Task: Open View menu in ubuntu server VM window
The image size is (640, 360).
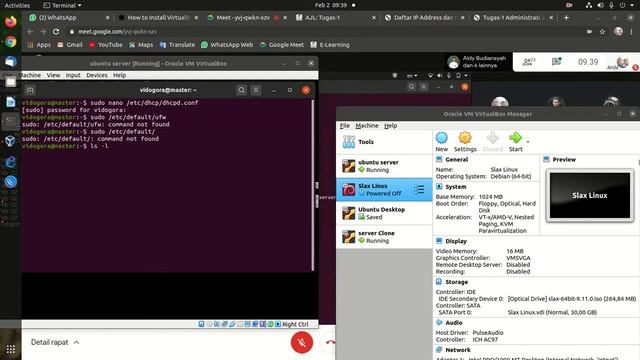Action: [53, 75]
